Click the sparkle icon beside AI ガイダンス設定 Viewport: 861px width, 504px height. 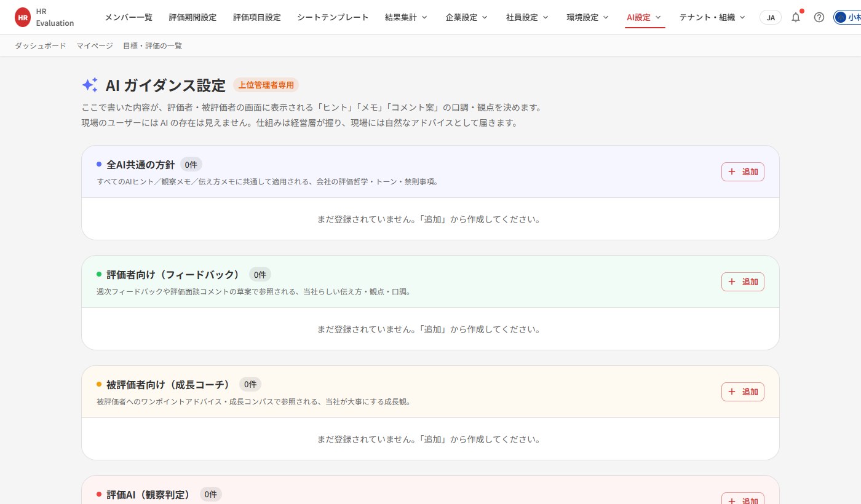click(x=90, y=85)
